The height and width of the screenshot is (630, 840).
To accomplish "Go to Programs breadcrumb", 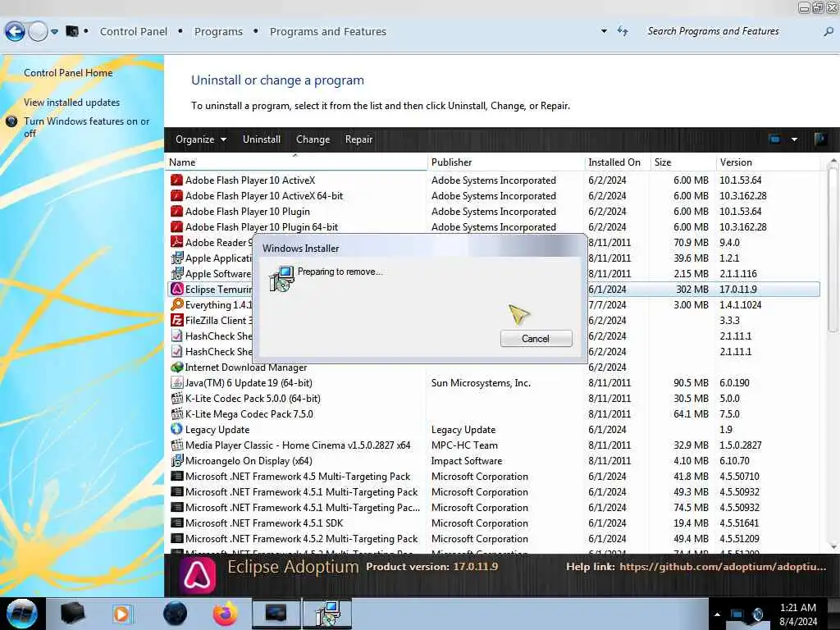I will point(218,32).
